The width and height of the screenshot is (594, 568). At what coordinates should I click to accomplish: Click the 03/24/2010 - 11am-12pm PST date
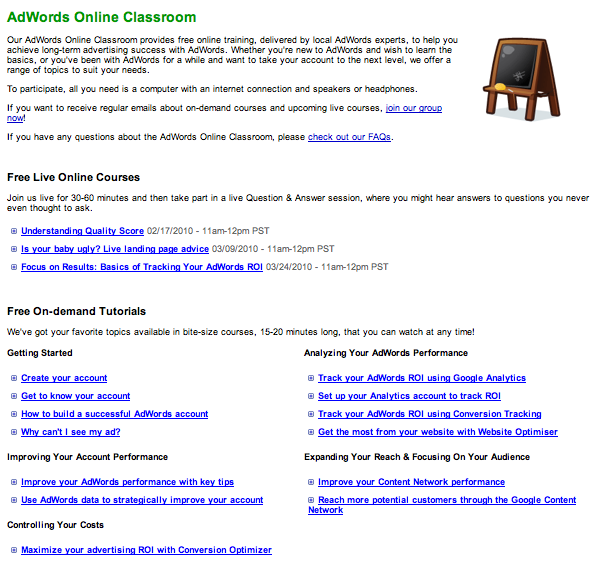327,267
